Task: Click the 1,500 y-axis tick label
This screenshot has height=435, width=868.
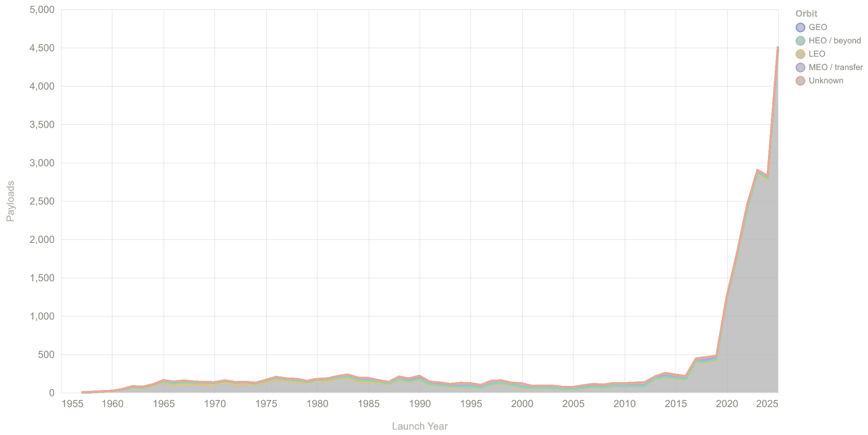Action: (43, 278)
